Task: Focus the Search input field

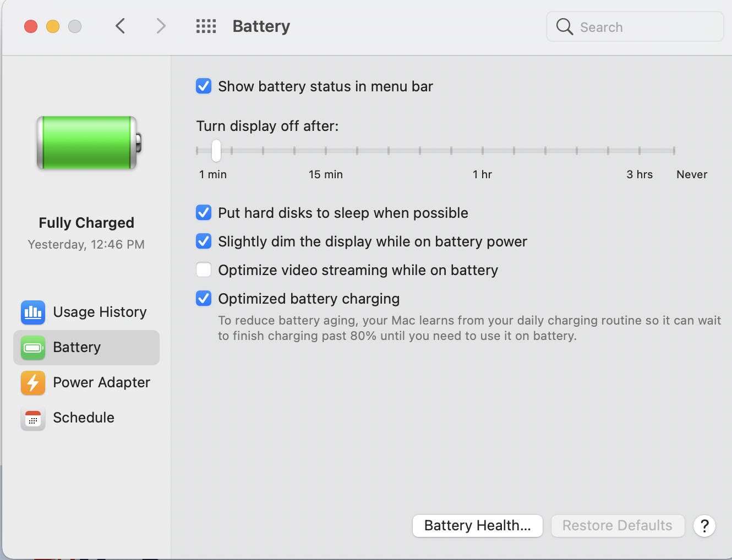Action: [635, 26]
